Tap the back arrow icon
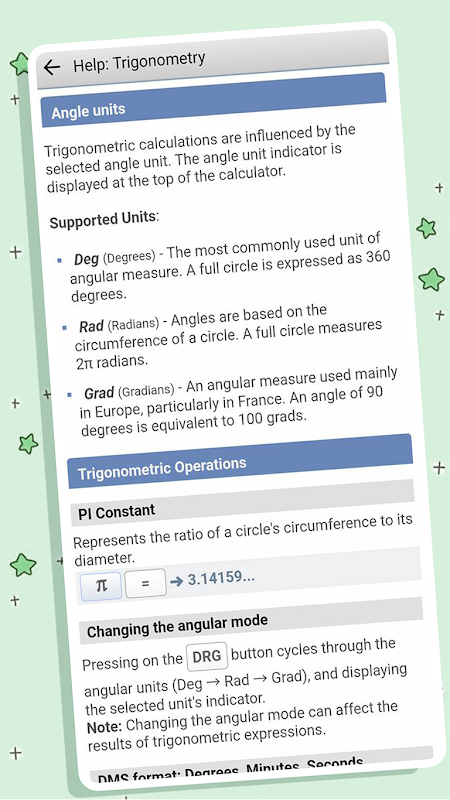The width and height of the screenshot is (450, 800). coord(52,67)
